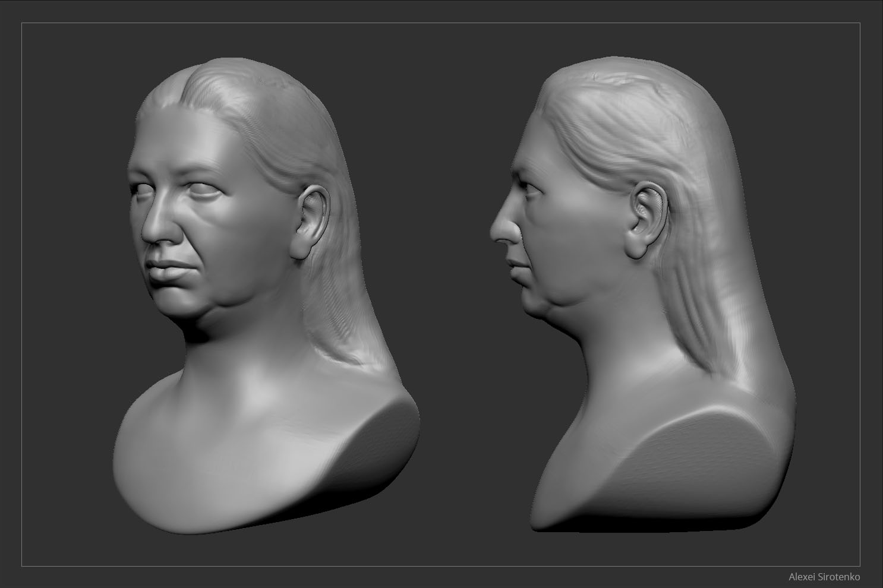The image size is (883, 588).
Task: Click the "Alexei Sirotenko" credit text
Action: [824, 577]
